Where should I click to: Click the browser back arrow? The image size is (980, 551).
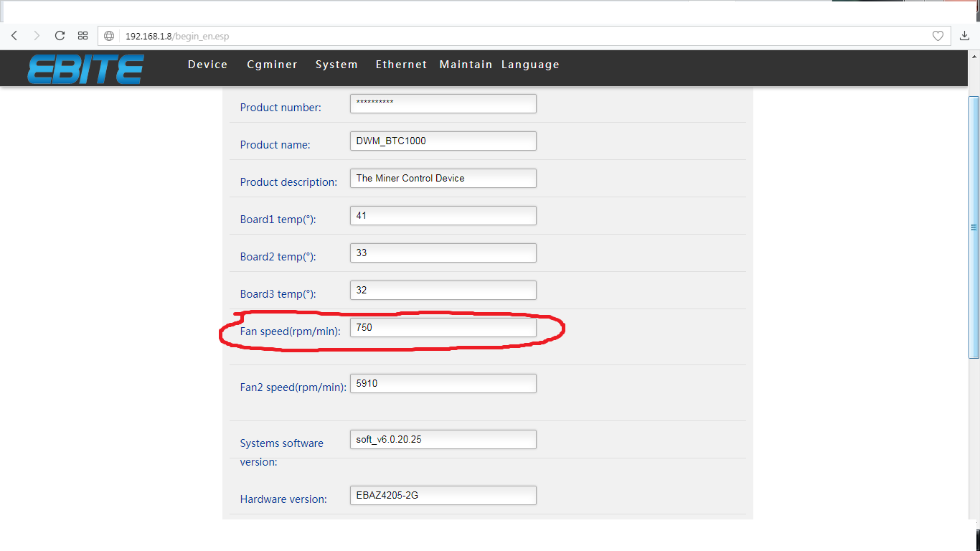[14, 36]
